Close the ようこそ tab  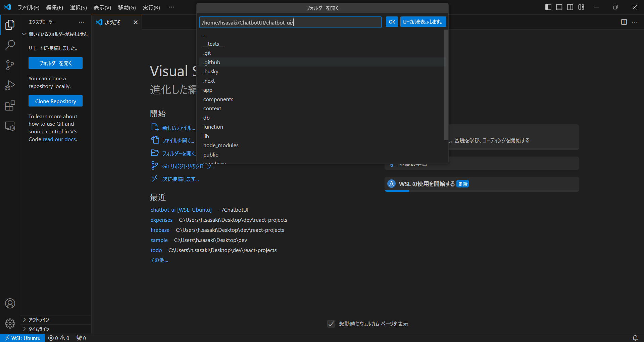(x=136, y=22)
